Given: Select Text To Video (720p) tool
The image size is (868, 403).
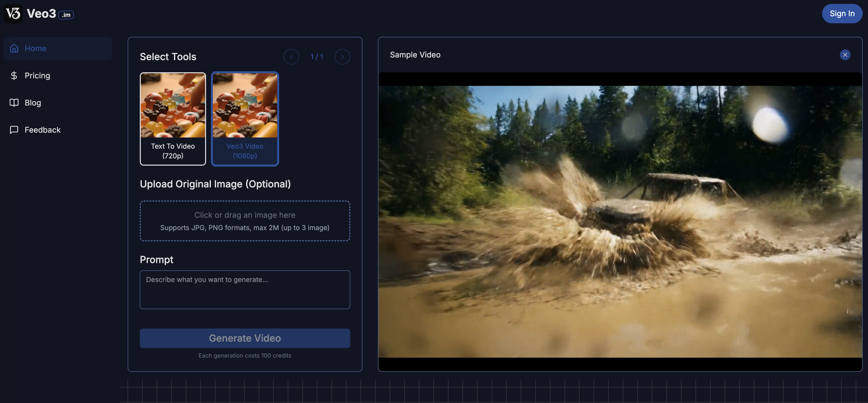Looking at the screenshot, I should click(x=173, y=119).
